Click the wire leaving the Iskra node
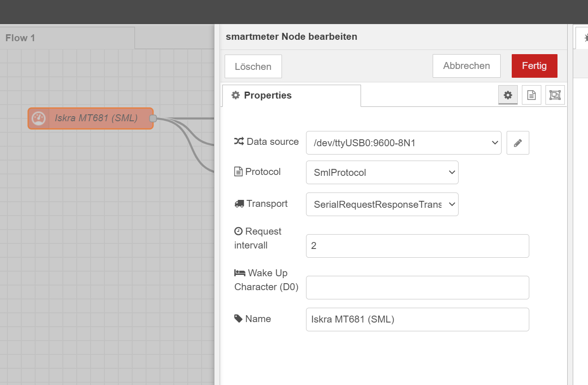The height and width of the screenshot is (385, 588). (190, 118)
